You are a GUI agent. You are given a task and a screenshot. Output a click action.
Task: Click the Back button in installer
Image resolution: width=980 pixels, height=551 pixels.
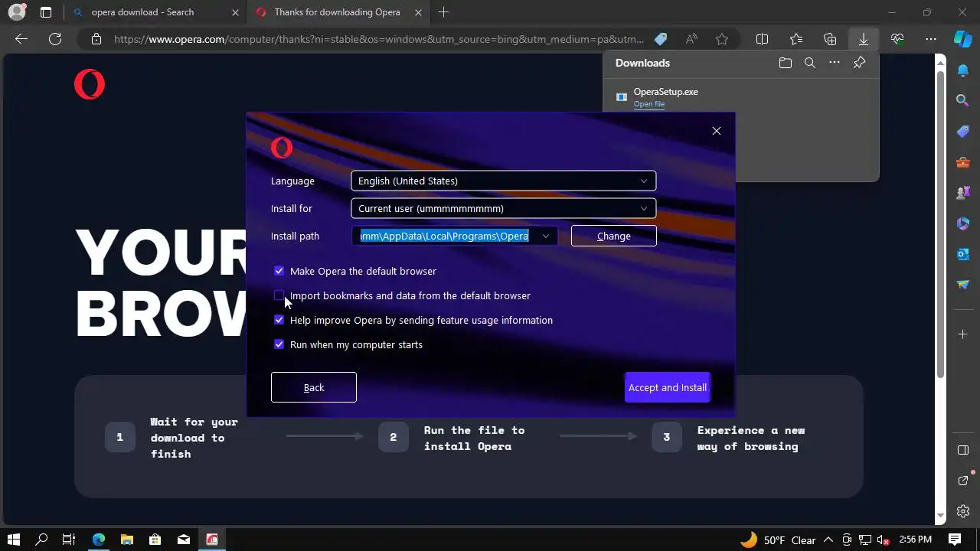314,387
